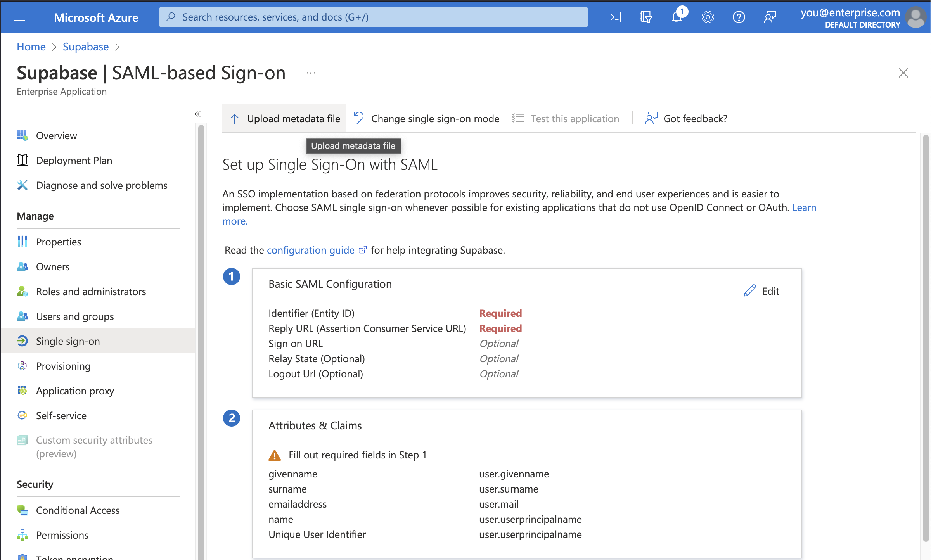Open Conditional Access under Security

[x=78, y=510]
